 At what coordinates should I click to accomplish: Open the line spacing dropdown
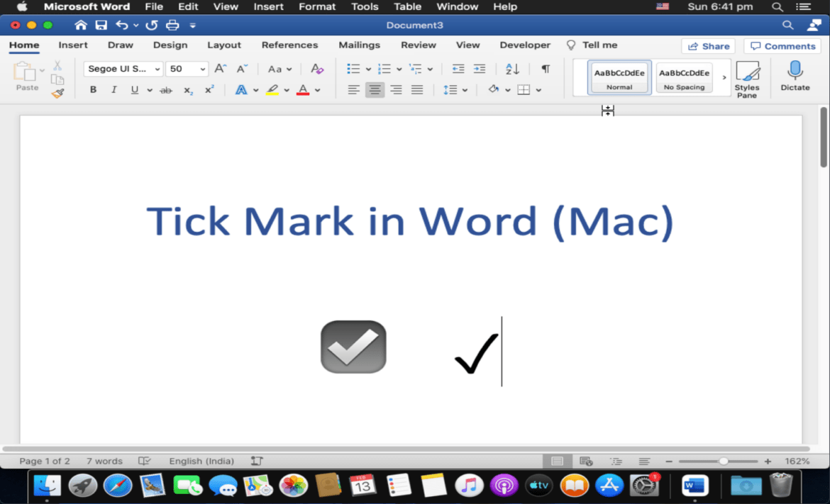click(455, 90)
